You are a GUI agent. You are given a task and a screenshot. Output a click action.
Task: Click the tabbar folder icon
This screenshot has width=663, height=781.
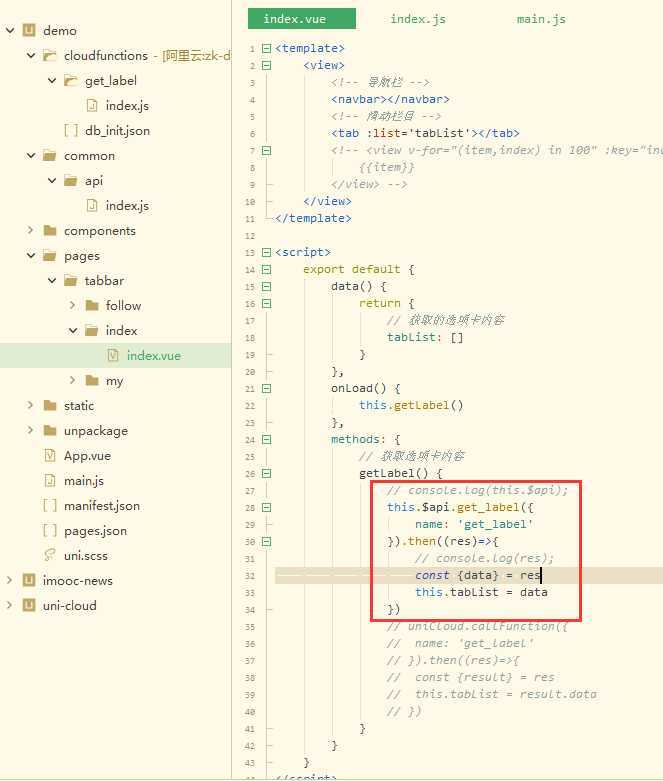[71, 280]
